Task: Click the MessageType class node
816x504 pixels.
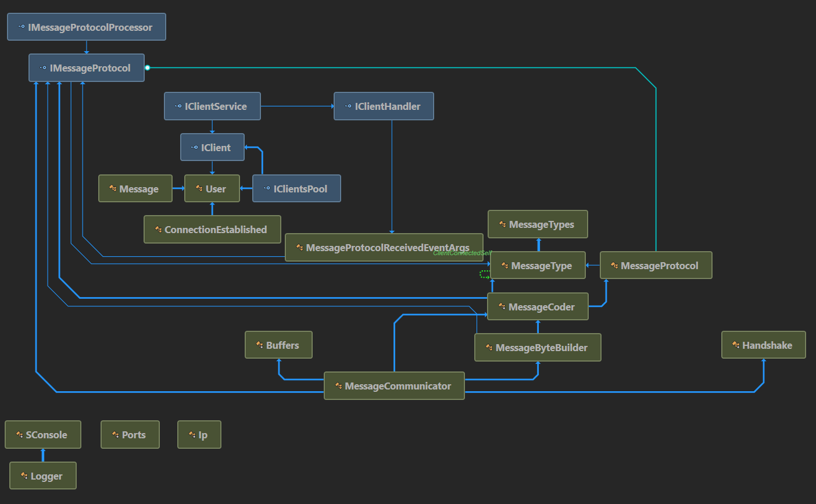Action: point(538,266)
